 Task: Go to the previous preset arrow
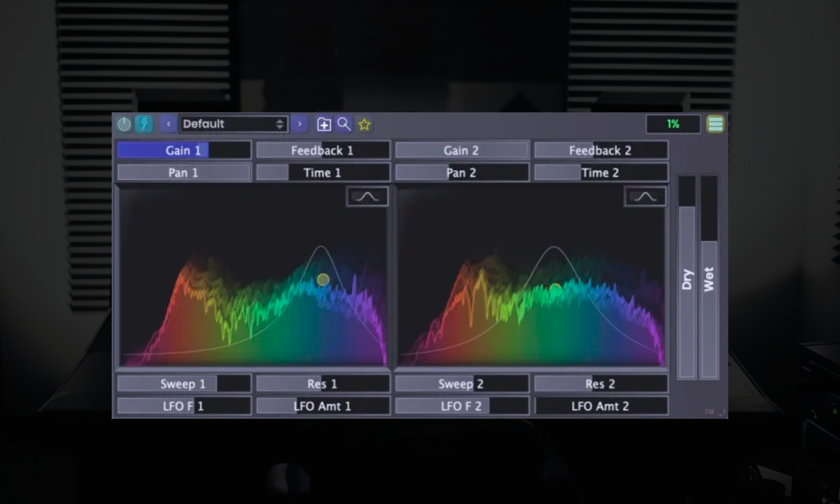tap(168, 124)
